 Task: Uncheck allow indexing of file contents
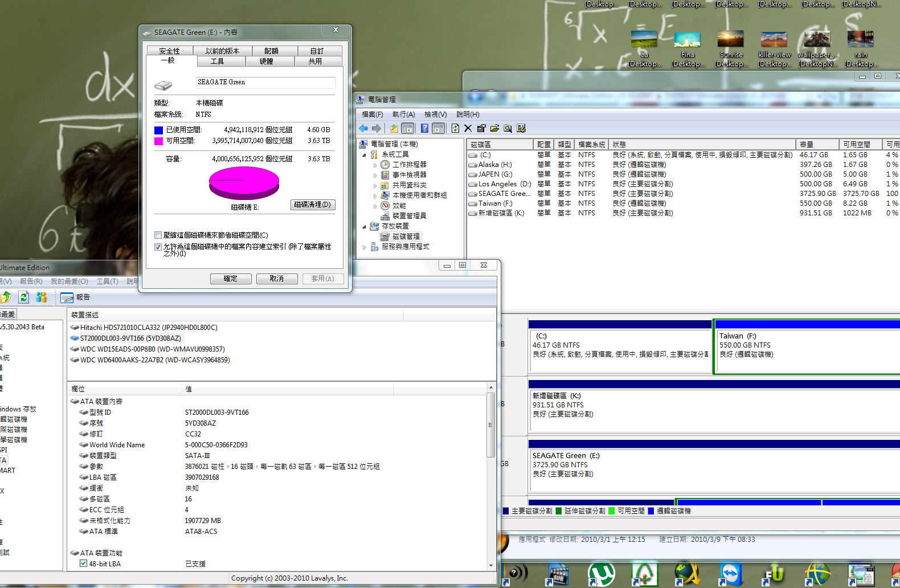[x=158, y=247]
